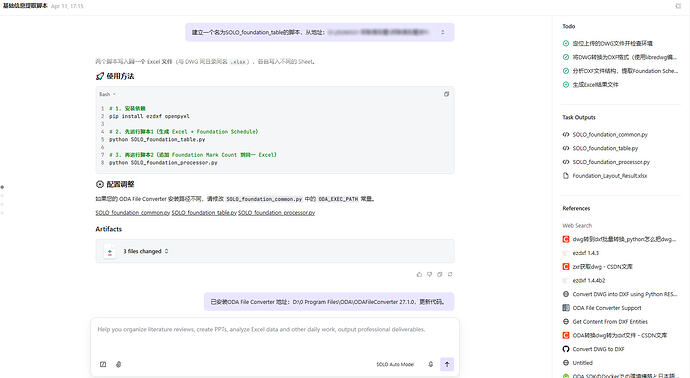Screen dimensions: 690x378
Task: Click the top-right panel toggle icon
Action: coord(678,6)
